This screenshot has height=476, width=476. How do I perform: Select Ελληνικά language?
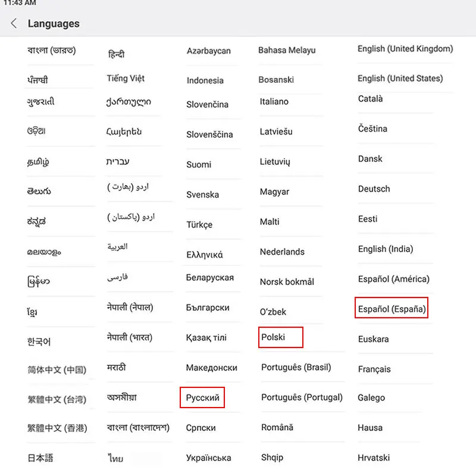204,255
